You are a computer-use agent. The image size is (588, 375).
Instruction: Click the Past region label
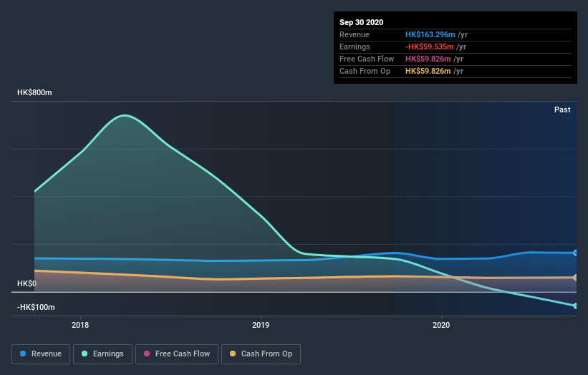click(562, 109)
